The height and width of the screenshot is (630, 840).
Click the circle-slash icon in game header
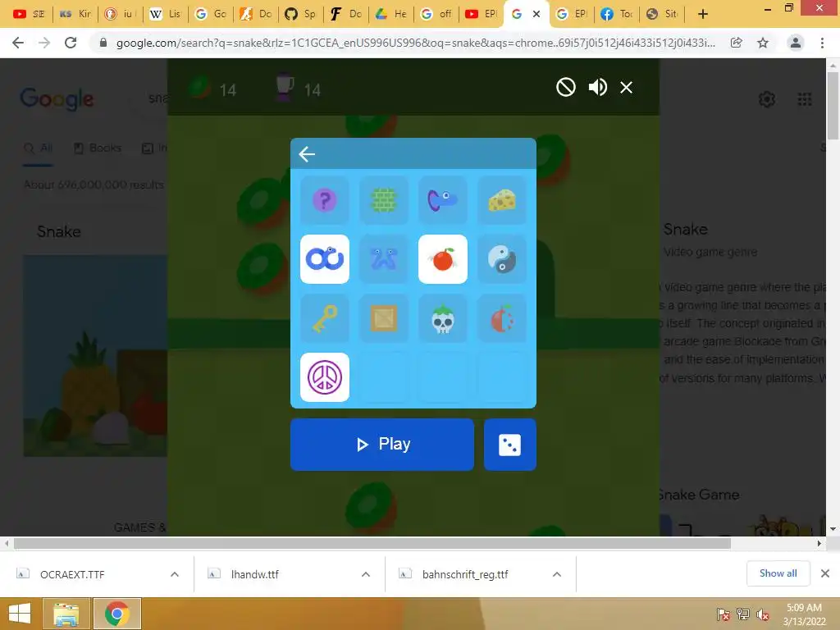[x=566, y=87]
